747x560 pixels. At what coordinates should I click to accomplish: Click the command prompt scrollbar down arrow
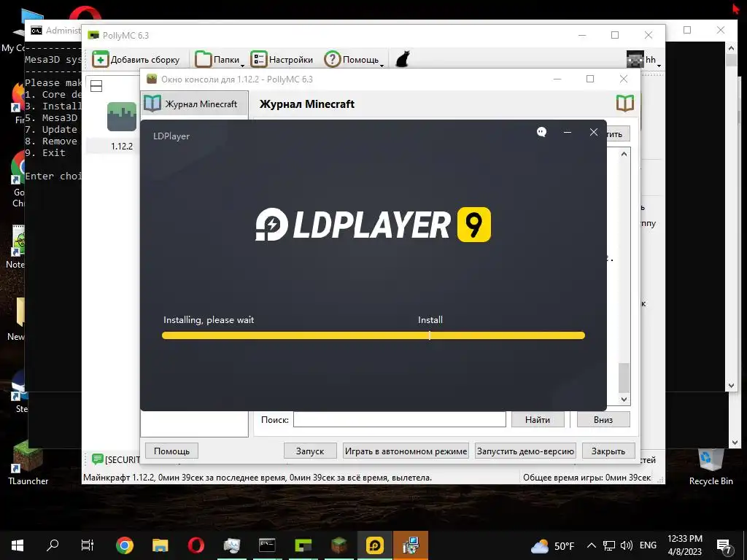pyautogui.click(x=732, y=386)
